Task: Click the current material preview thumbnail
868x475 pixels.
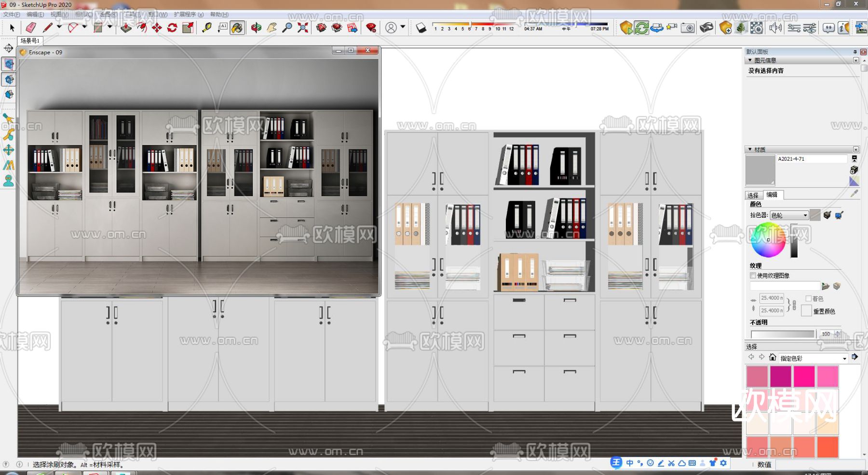Action: click(x=760, y=170)
